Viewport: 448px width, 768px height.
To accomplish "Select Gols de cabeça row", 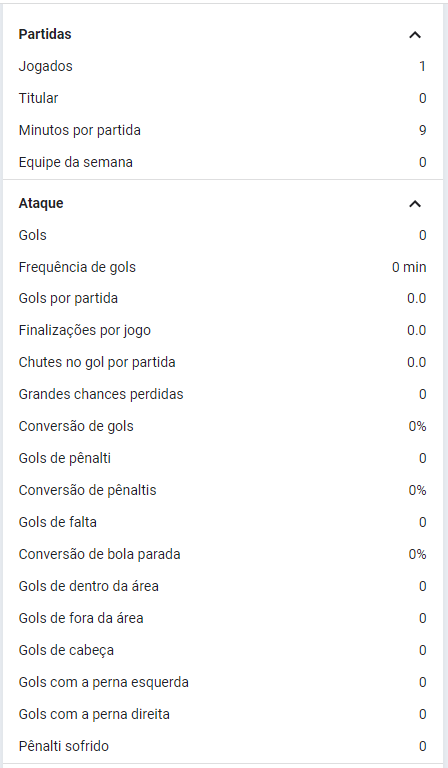I will click(222, 650).
